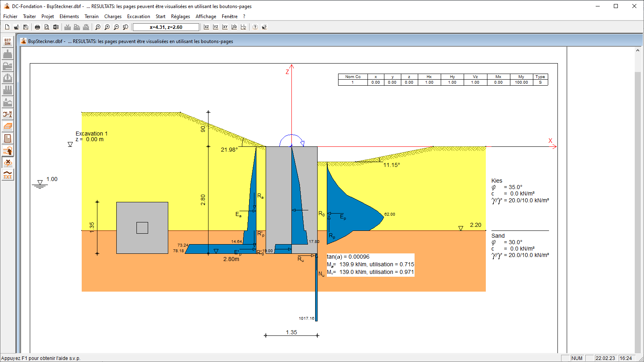644x362 pixels.
Task: Click the My value 100.00 table cell
Action: click(521, 82)
